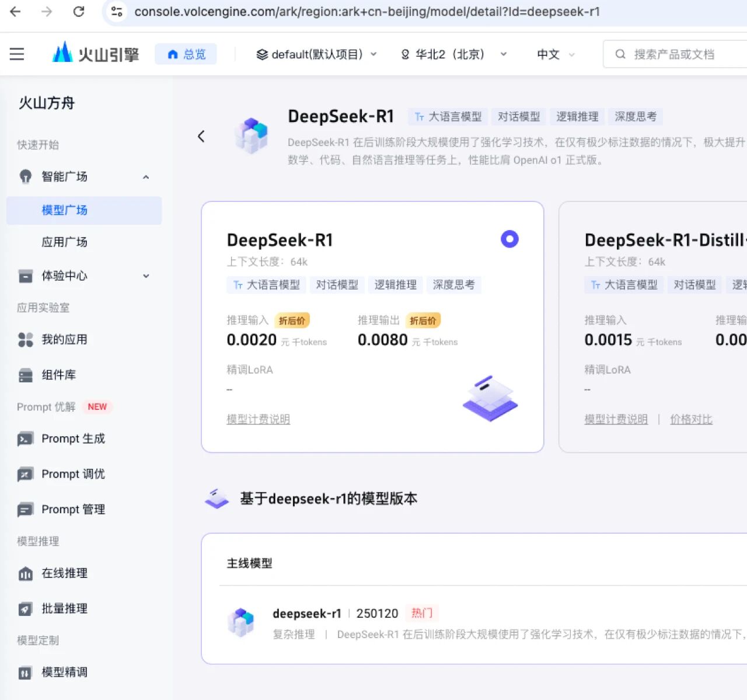Click the 0.0020 input price value
747x700 pixels.
(x=252, y=340)
